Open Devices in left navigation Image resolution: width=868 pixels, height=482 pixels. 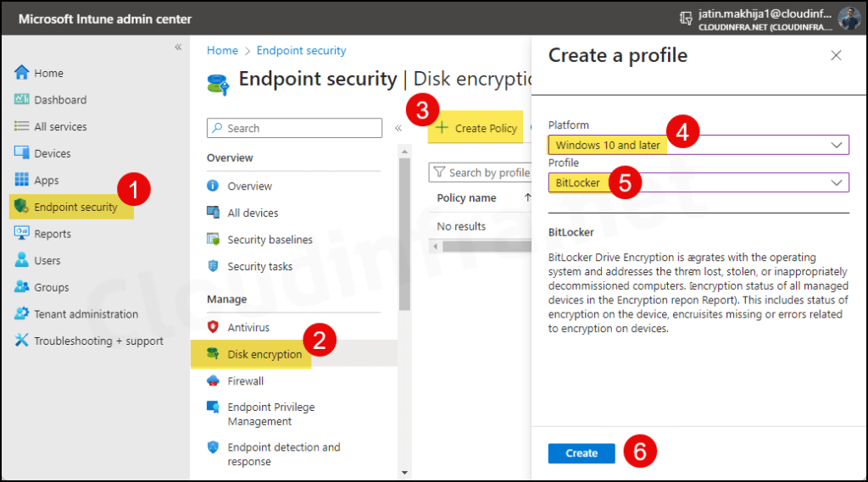(53, 153)
